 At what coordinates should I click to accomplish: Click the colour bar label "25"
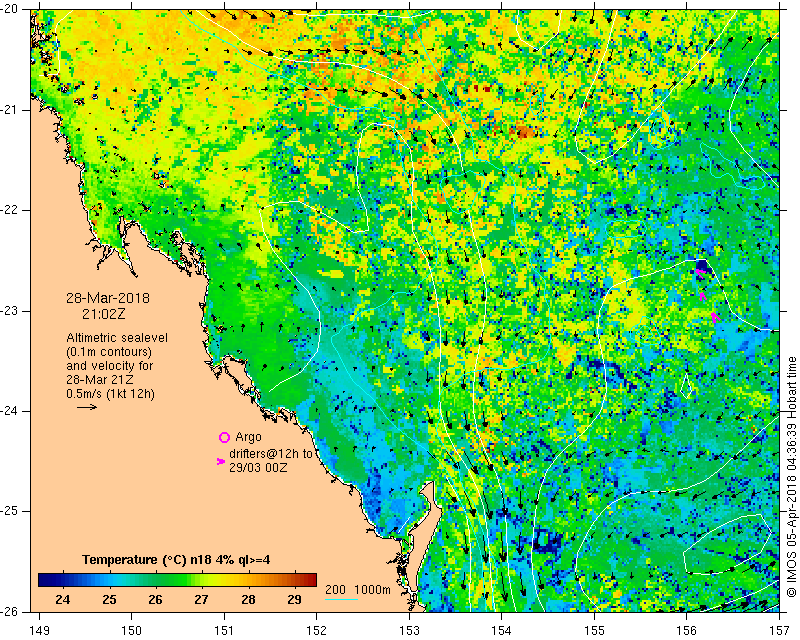tap(109, 599)
